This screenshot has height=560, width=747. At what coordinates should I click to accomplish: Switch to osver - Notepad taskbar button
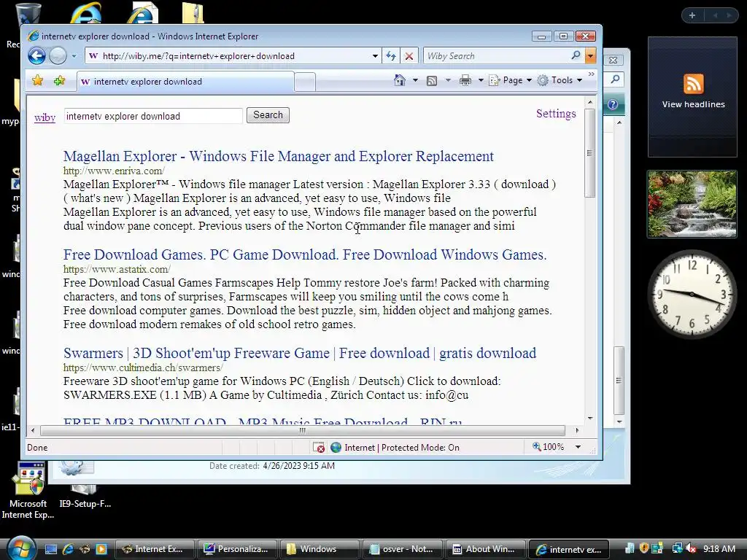click(402, 549)
